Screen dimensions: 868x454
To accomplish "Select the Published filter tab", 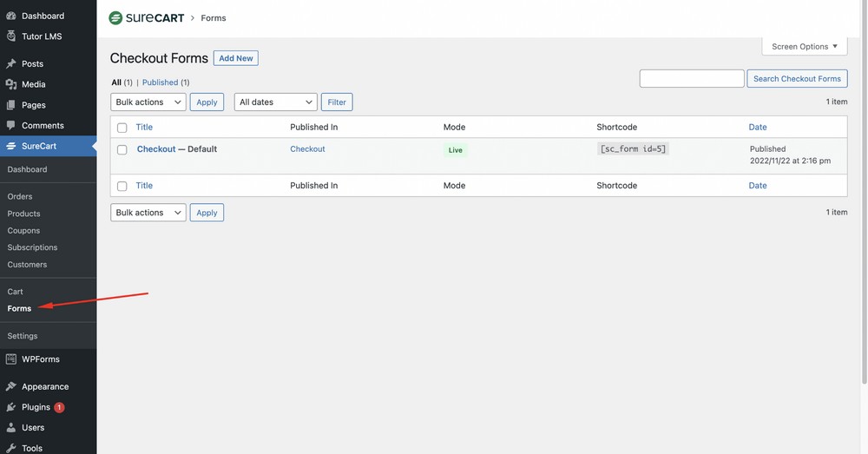I will point(160,82).
